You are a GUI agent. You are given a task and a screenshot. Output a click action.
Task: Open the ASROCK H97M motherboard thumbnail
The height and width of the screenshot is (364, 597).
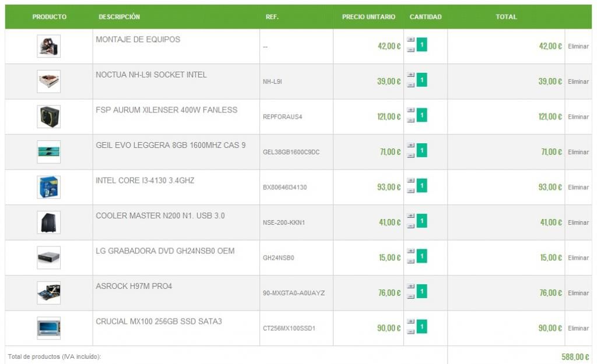49,293
